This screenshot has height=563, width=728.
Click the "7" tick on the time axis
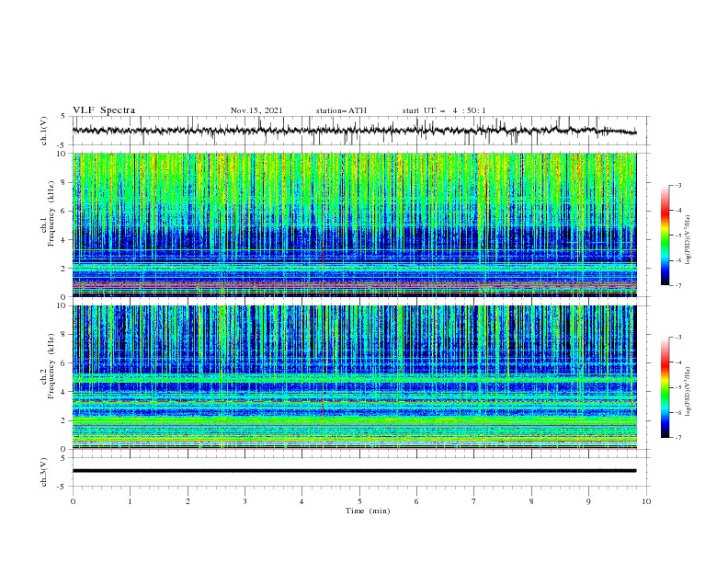[474, 501]
